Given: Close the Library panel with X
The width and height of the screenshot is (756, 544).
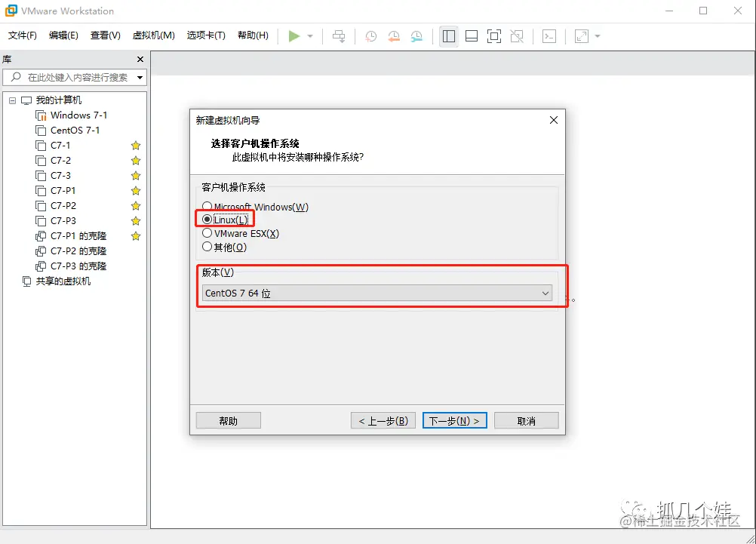Looking at the screenshot, I should tap(140, 60).
